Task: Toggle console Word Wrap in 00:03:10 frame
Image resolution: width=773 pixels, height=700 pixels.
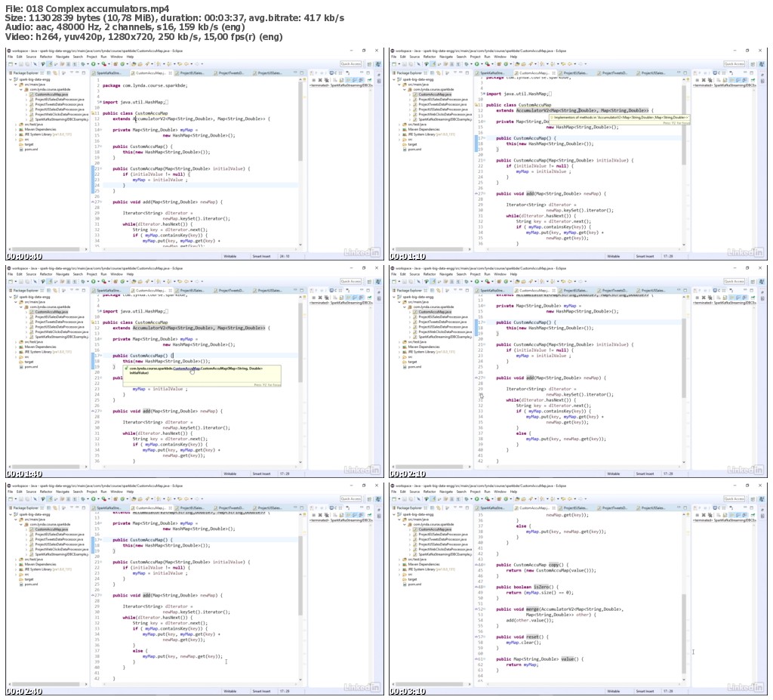Action: tap(731, 515)
